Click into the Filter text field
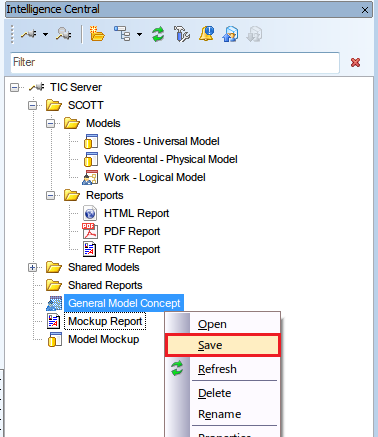This screenshot has height=437, width=378. [175, 62]
